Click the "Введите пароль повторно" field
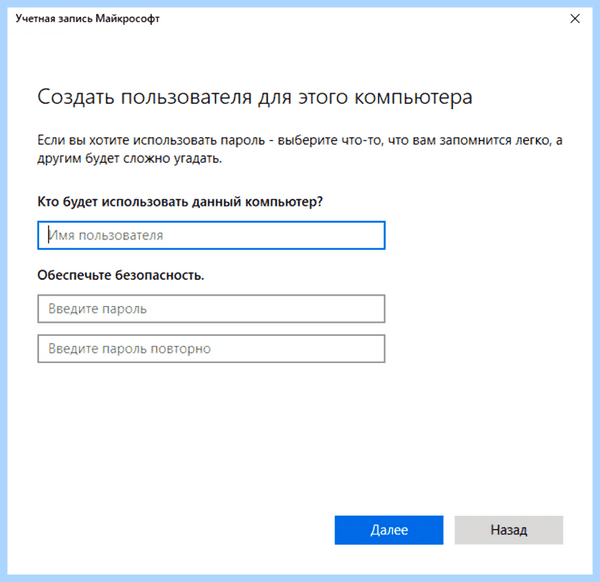Image resolution: width=600 pixels, height=582 pixels. click(211, 349)
